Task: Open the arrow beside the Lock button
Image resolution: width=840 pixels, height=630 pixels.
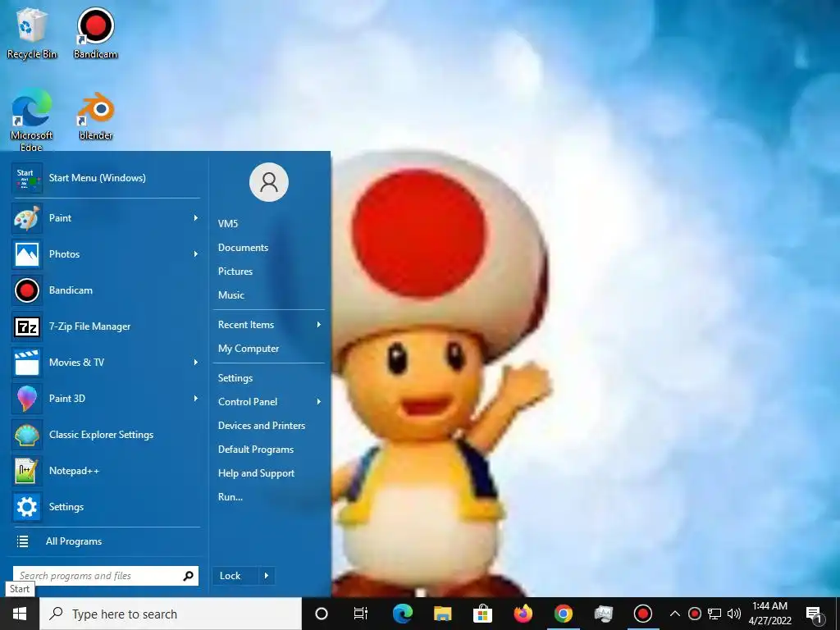Action: (x=267, y=576)
